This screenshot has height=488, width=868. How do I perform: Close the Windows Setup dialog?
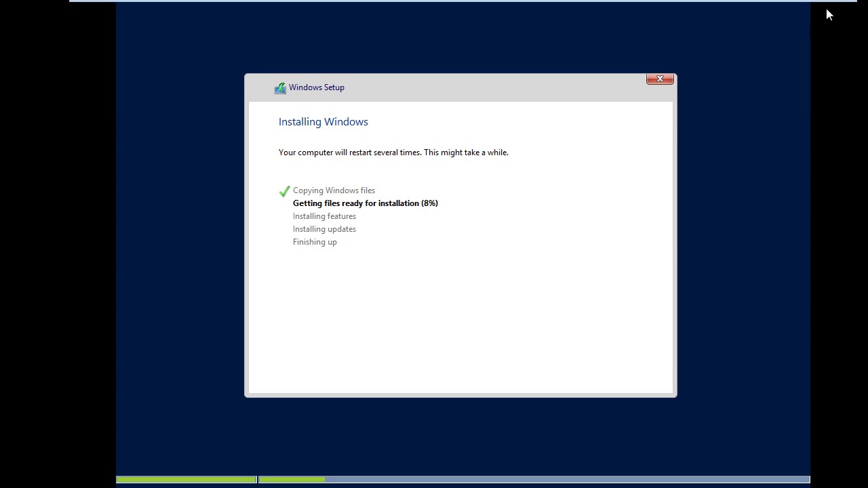pos(660,79)
